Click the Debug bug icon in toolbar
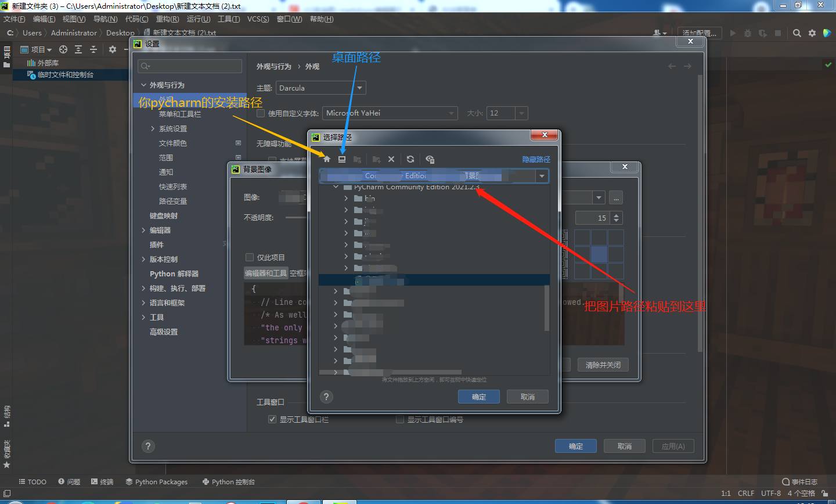This screenshot has height=504, width=836. [748, 33]
